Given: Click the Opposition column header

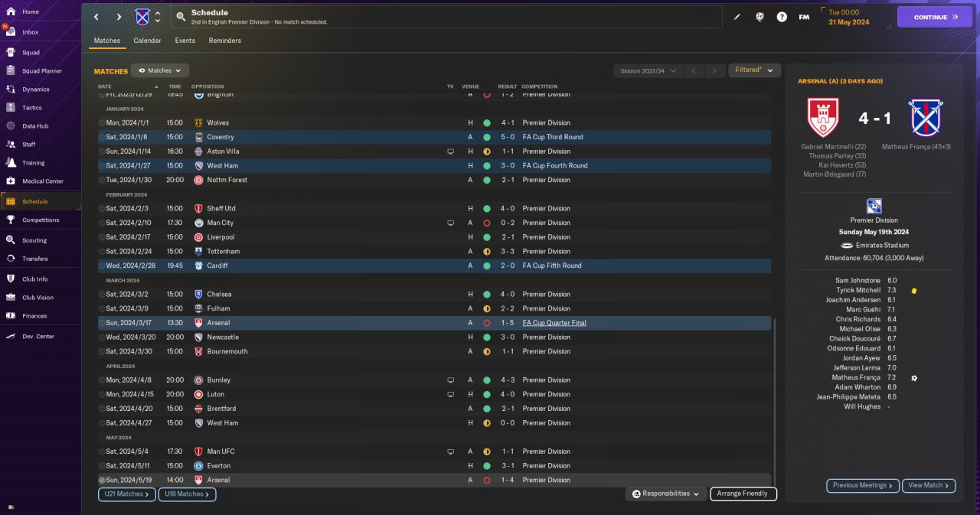Looking at the screenshot, I should point(207,86).
